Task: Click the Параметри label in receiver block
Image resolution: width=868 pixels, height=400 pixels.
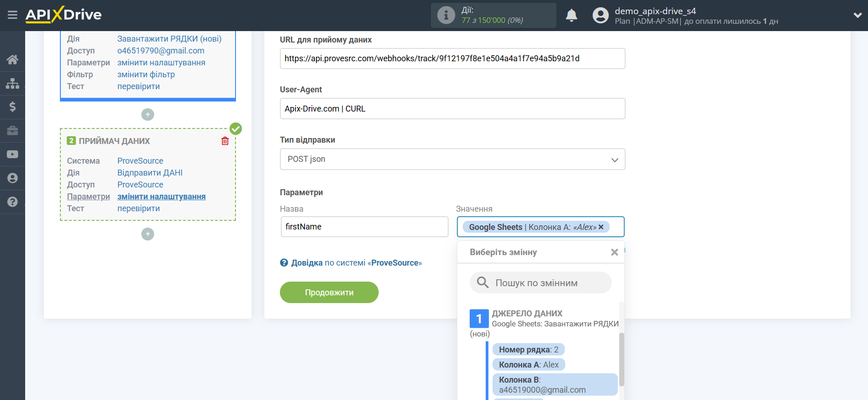Action: point(89,197)
